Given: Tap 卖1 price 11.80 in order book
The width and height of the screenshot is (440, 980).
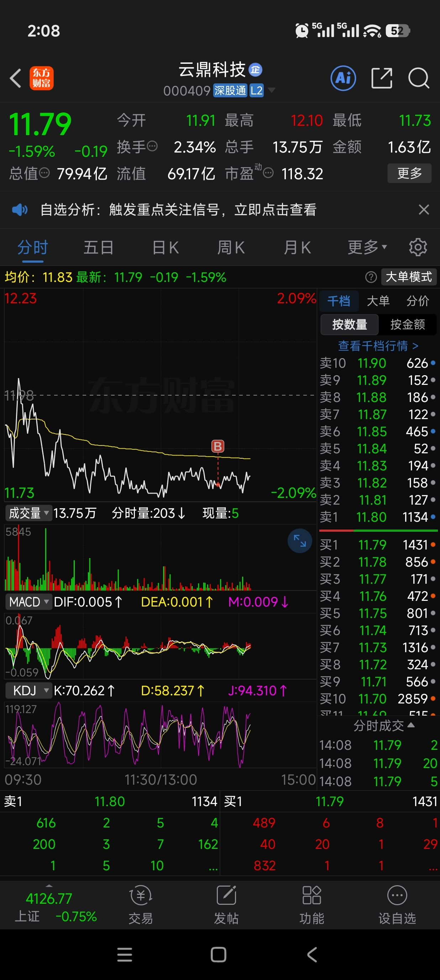Looking at the screenshot, I should pyautogui.click(x=371, y=517).
